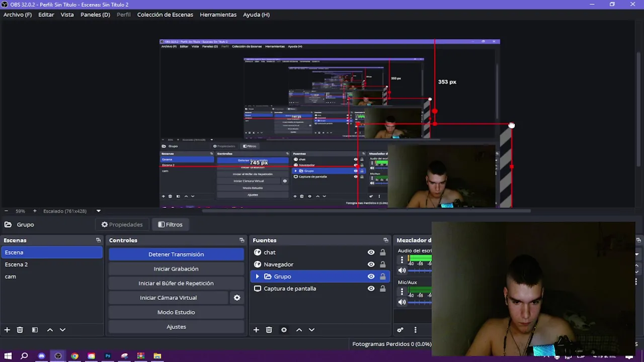Add a new scene with the plus icon
Viewport: 644px width, 362px height.
pos(7,330)
